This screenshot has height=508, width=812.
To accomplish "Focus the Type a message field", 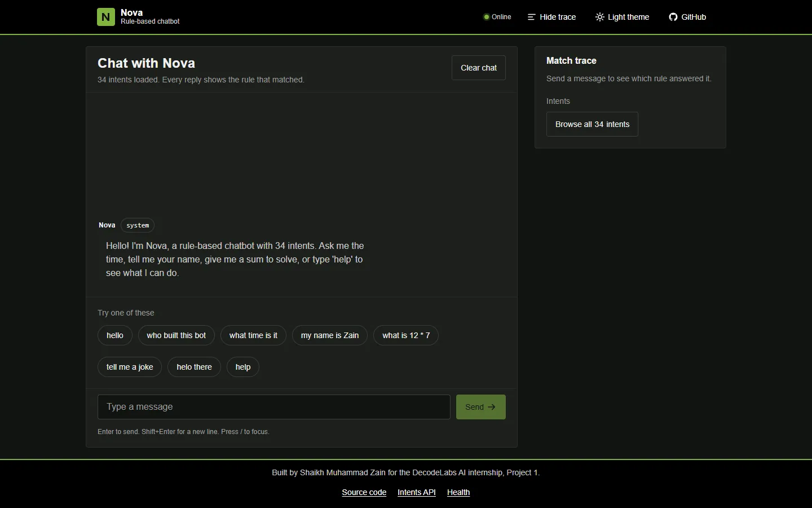I will pos(274,407).
